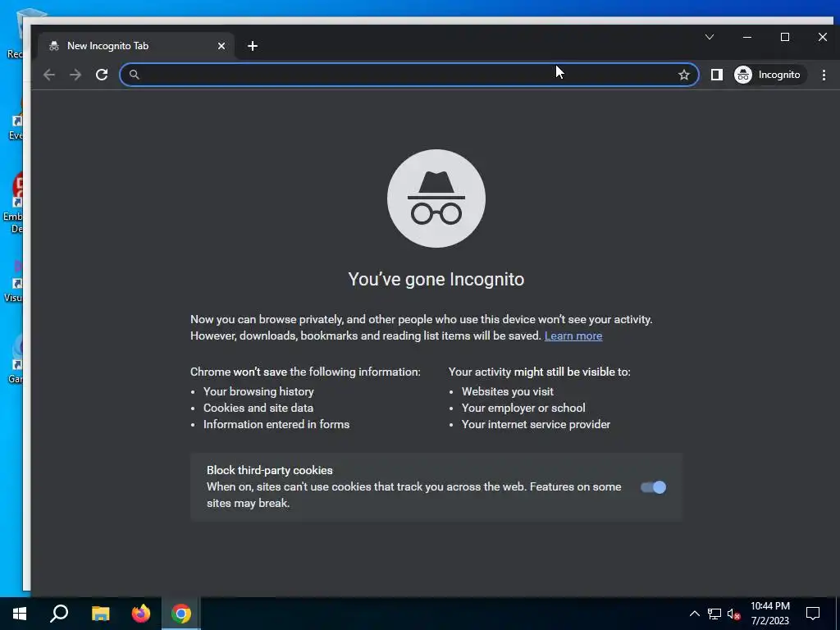Click "Your employer or school" text

click(x=523, y=409)
